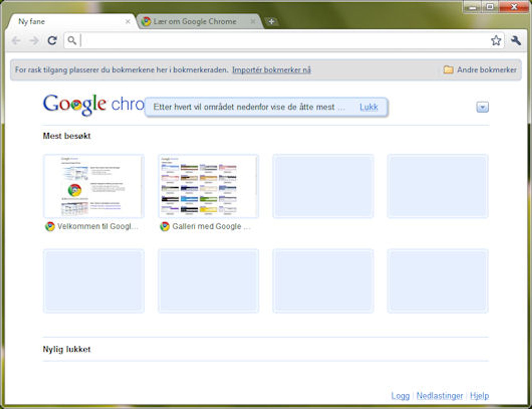This screenshot has height=409, width=532.
Task: Open the Hjelp link
Action: pyautogui.click(x=480, y=396)
